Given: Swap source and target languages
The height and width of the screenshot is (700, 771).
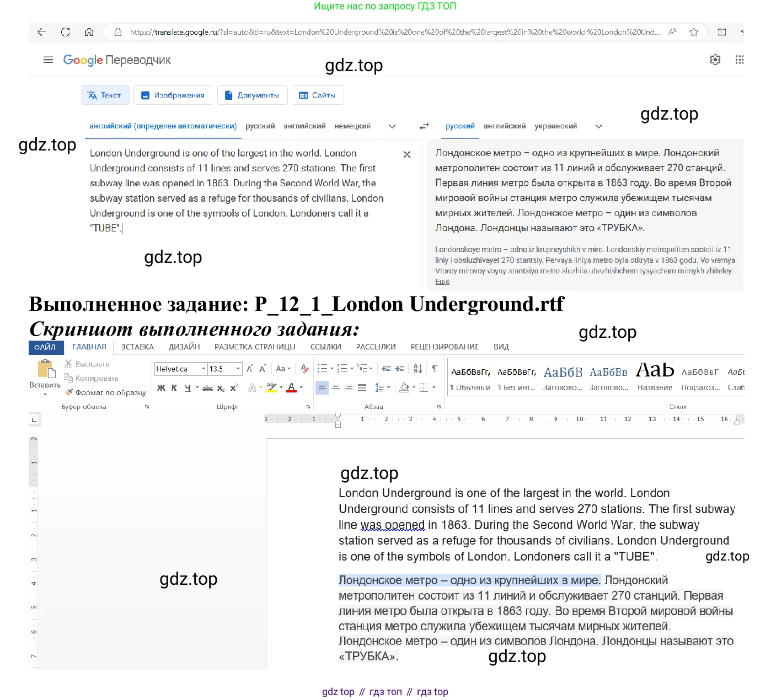Looking at the screenshot, I should point(424,126).
